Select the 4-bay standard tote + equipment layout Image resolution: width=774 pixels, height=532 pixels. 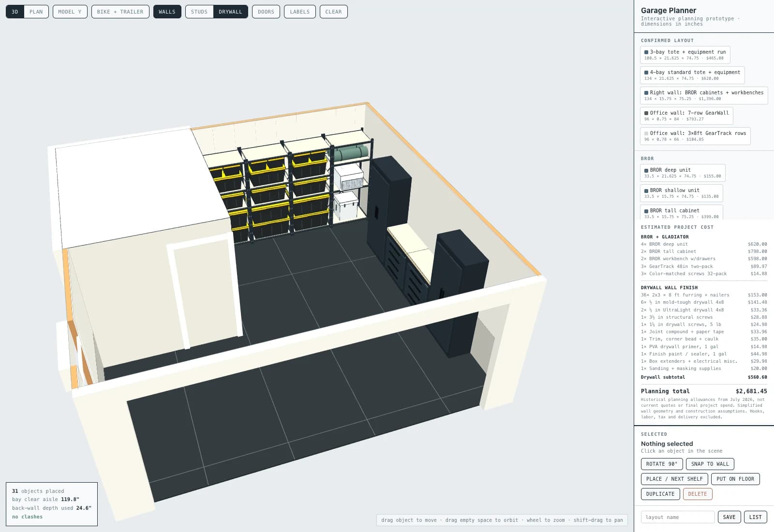pyautogui.click(x=692, y=75)
